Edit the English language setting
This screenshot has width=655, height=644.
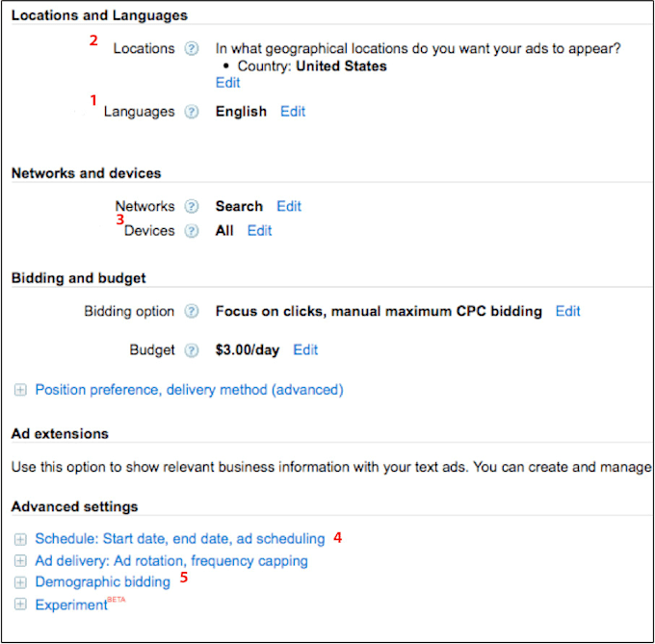[293, 112]
